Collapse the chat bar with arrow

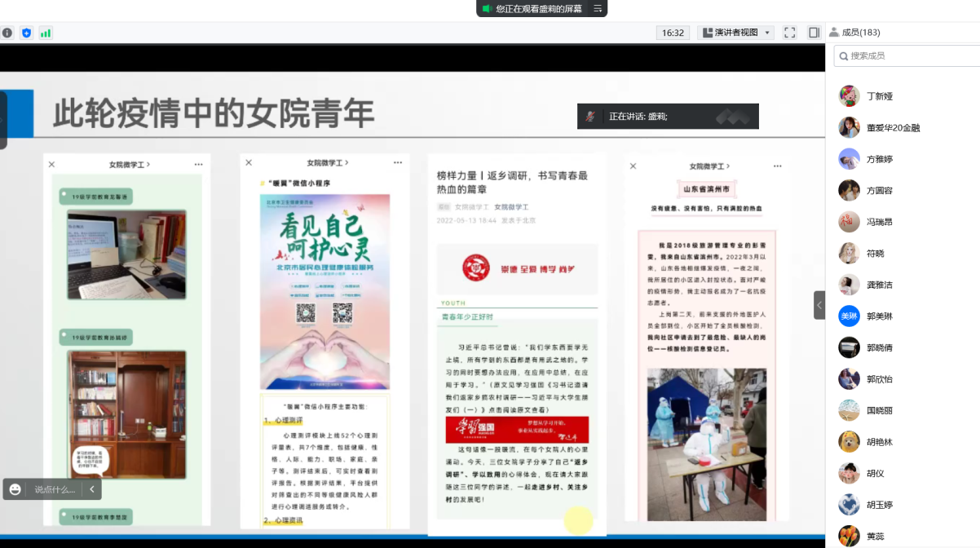92,489
